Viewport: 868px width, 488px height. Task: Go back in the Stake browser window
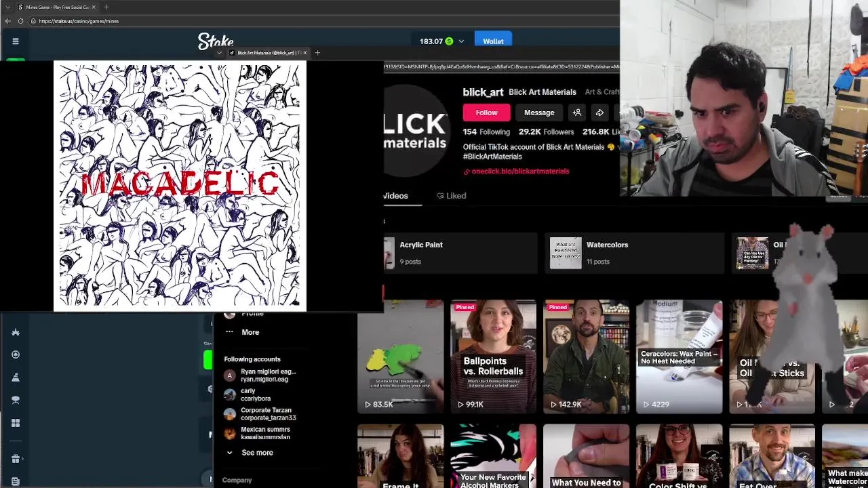tap(7, 21)
